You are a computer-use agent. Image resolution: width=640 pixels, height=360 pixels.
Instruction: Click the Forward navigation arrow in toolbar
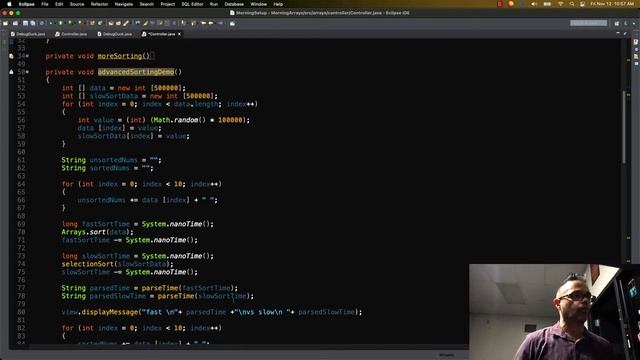(x=211, y=23)
